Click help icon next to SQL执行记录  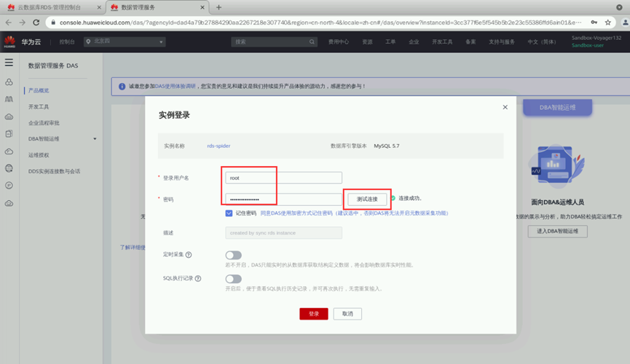point(197,278)
